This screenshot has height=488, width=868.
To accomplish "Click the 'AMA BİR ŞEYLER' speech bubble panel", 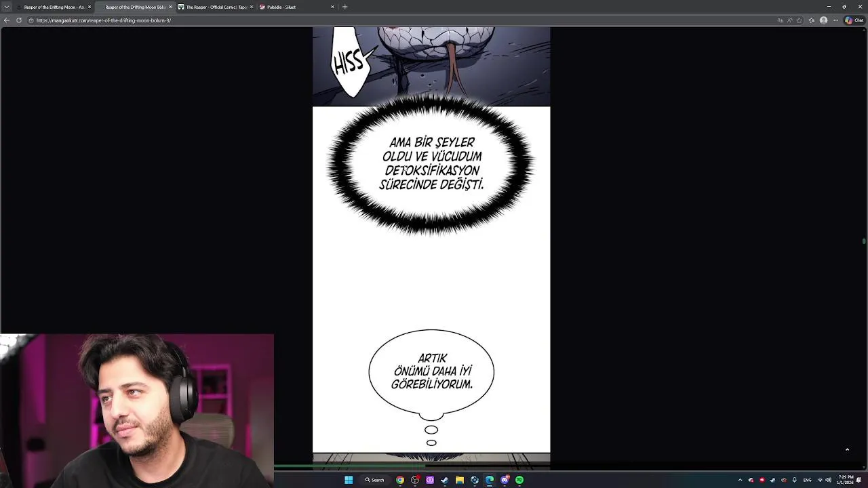I will coord(431,164).
